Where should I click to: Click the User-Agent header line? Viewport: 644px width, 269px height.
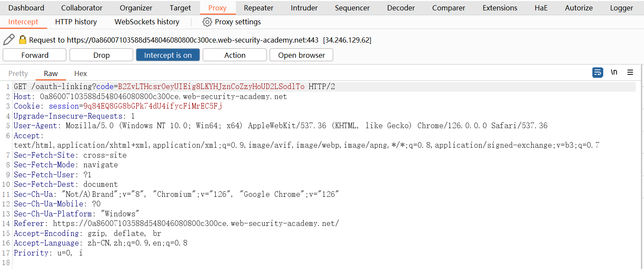click(x=280, y=126)
